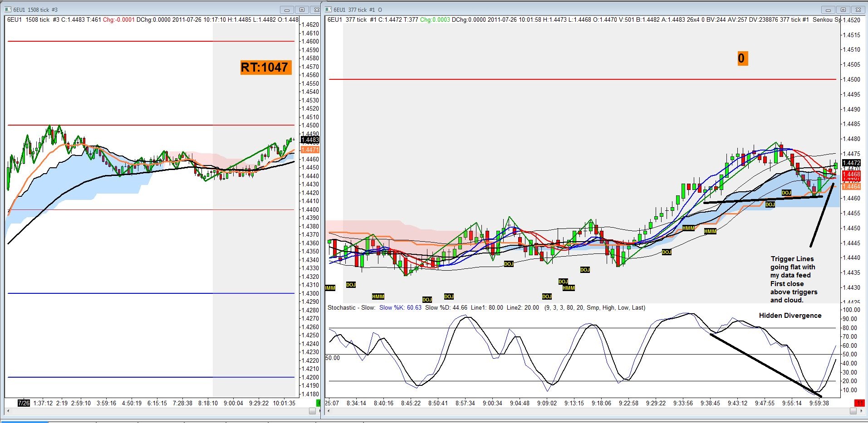Click the 50.00 midline label in stochastic pane

(333, 358)
